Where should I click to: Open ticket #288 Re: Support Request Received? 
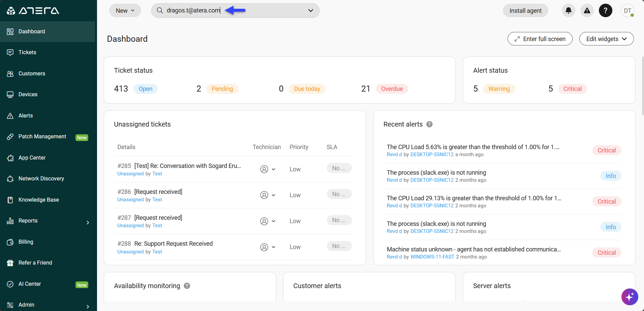(173, 243)
